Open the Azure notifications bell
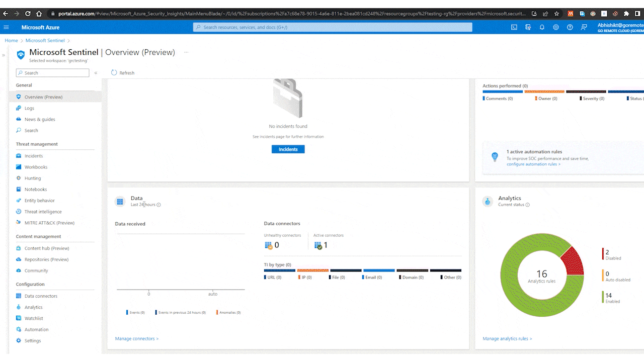The image size is (644, 362). (x=542, y=27)
